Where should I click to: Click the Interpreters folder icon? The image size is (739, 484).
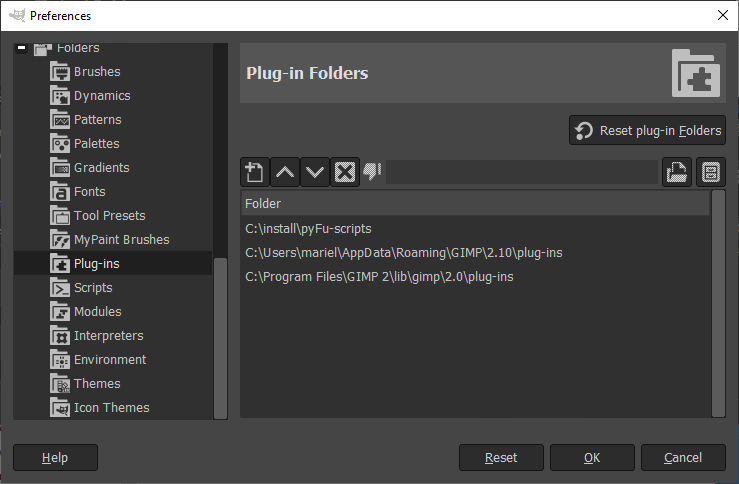[x=60, y=336]
